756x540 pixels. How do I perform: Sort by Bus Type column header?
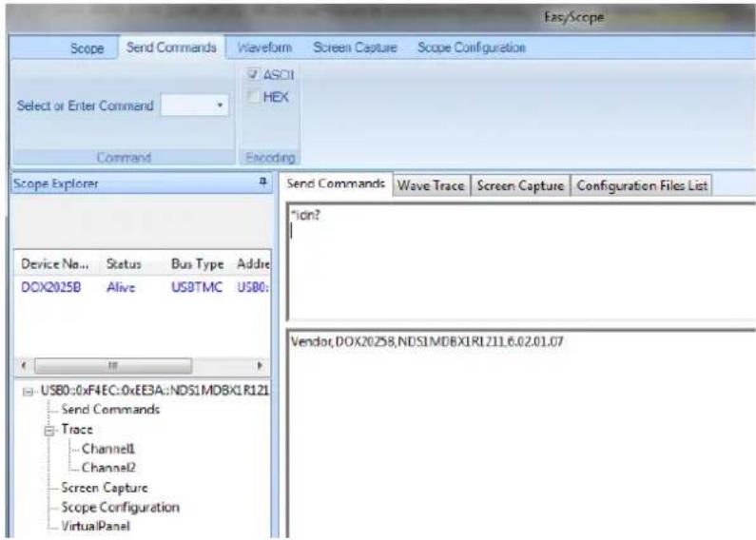(197, 264)
